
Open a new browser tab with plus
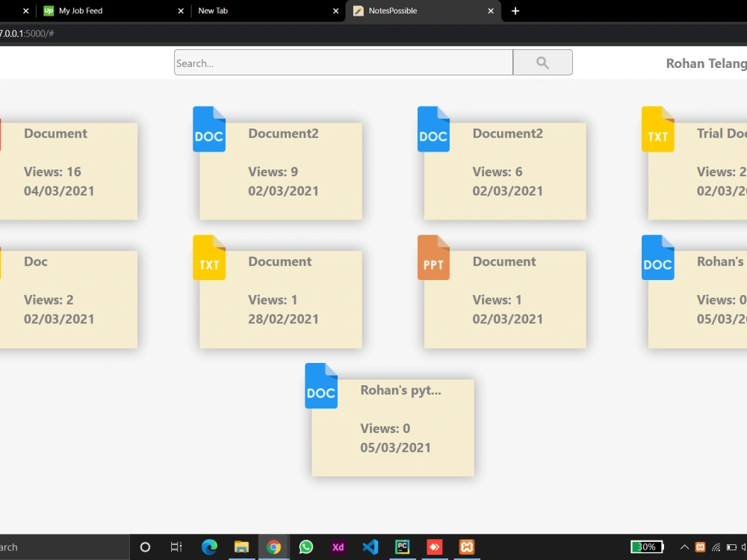(515, 11)
